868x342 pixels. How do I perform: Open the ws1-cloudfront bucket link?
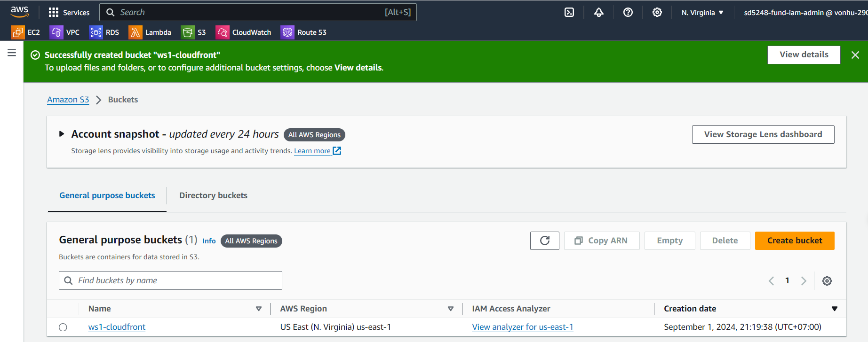click(117, 327)
